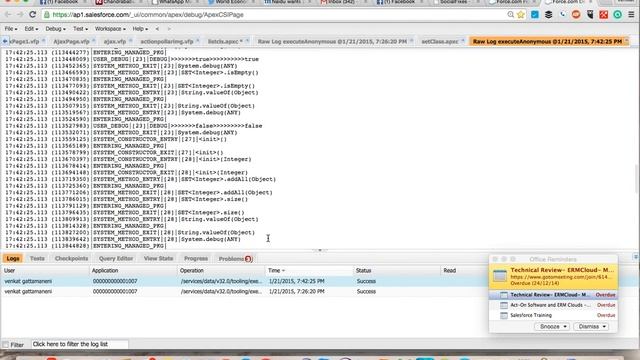Open the Checkpoints panel tab
This screenshot has width=640, height=360.
tap(71, 259)
